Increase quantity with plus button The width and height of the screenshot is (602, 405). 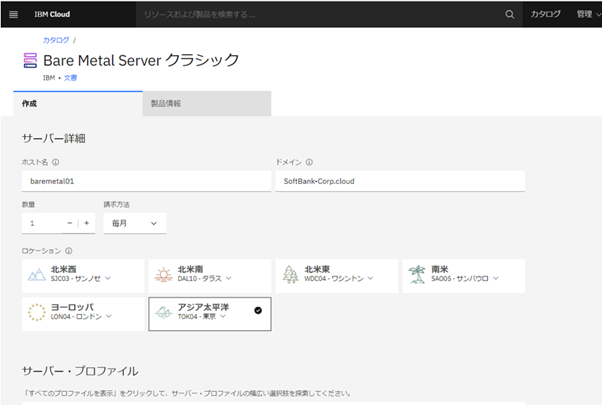pos(86,223)
